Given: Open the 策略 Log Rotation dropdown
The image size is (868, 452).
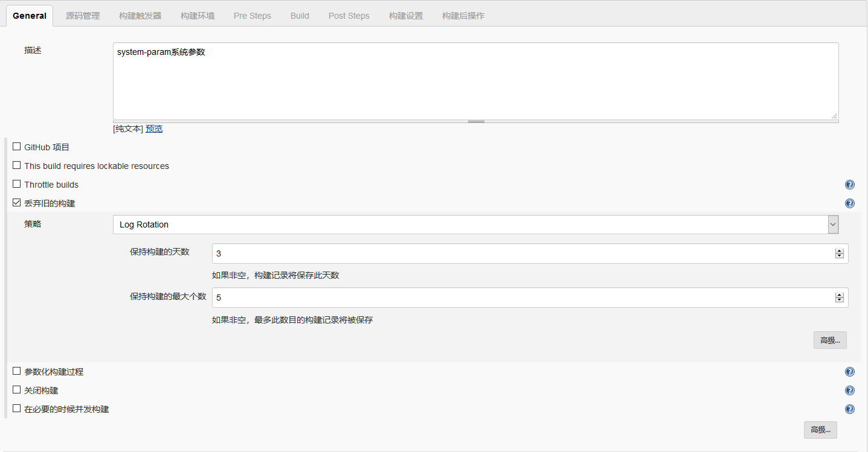Looking at the screenshot, I should [476, 224].
